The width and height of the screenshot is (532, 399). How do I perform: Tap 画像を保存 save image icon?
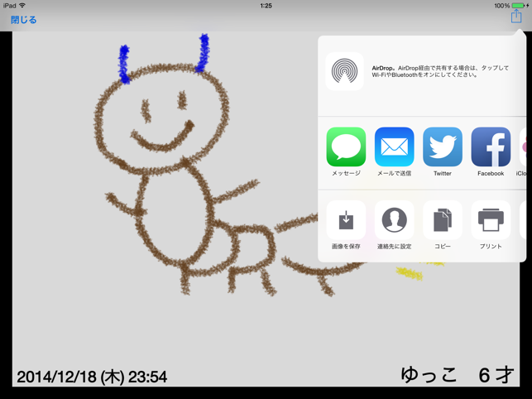346,220
